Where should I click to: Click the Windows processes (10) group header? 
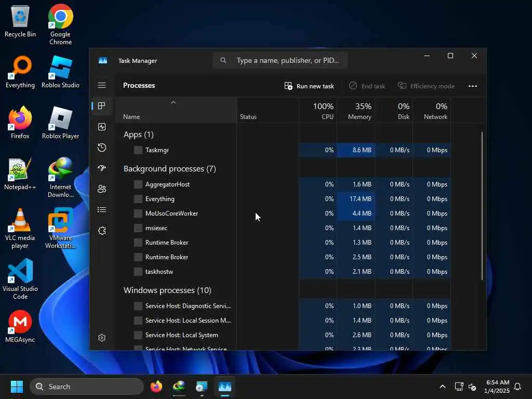(x=167, y=290)
